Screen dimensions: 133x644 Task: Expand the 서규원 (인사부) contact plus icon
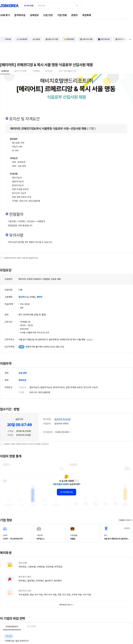[70, 432]
